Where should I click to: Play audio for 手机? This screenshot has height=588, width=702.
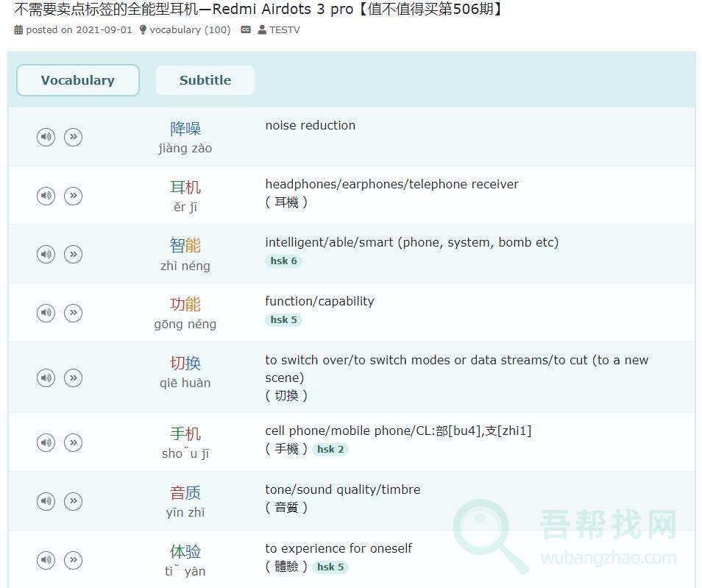point(46,442)
